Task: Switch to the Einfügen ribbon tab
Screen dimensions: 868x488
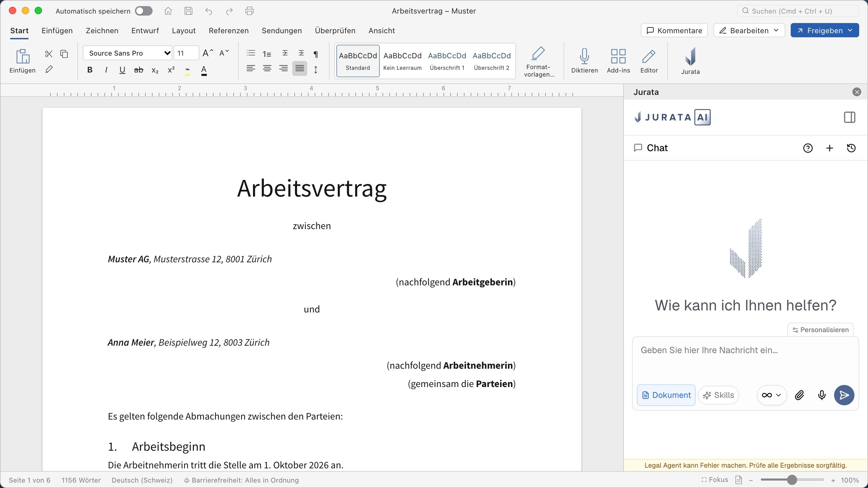Action: 57,30
